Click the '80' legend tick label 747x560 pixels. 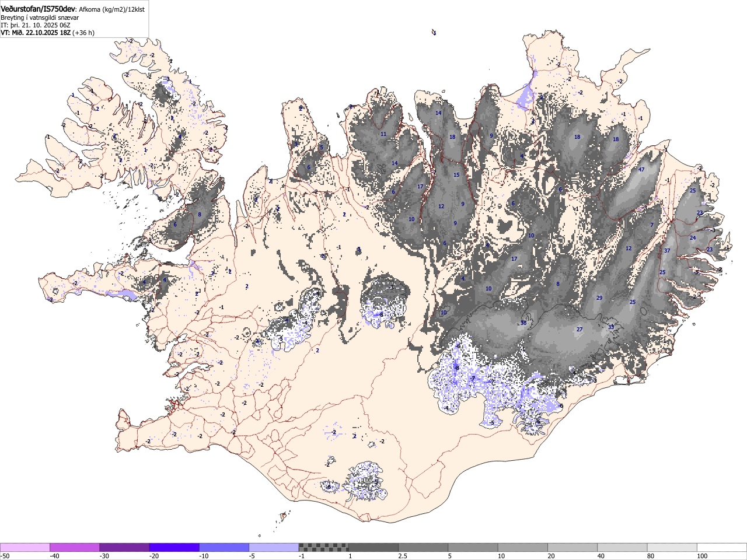651,556
